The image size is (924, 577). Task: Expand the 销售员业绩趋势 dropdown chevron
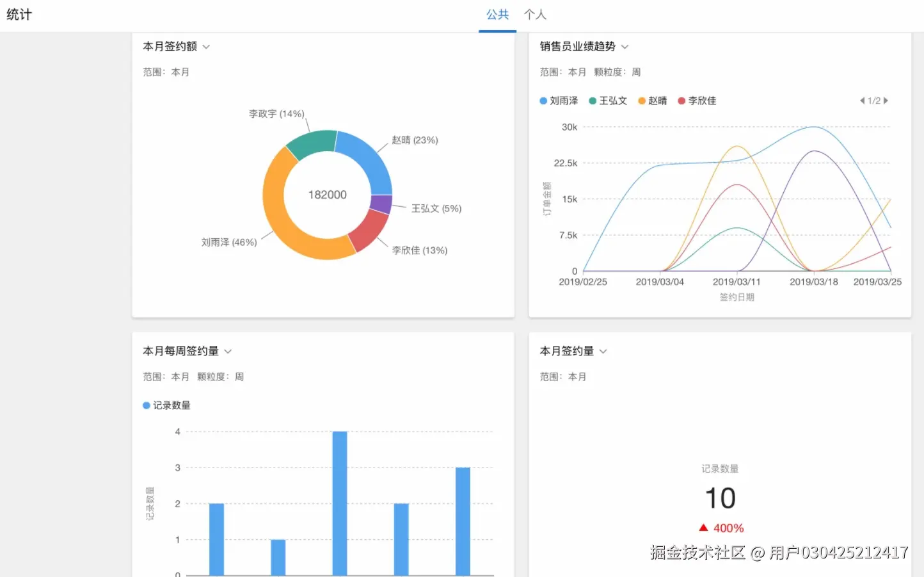tap(625, 47)
